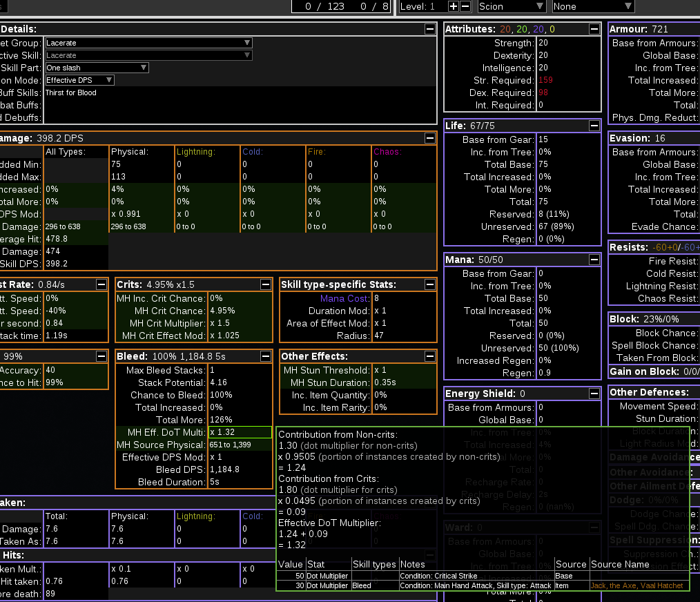
Task: Collapse the Attributes section
Action: [x=594, y=29]
